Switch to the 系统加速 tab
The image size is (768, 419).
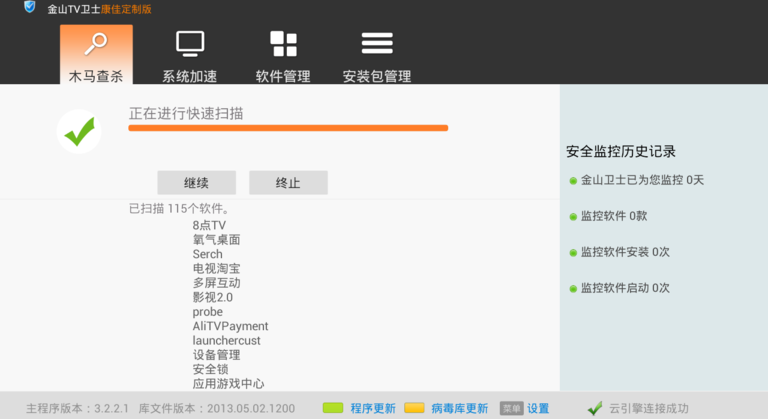pos(190,56)
